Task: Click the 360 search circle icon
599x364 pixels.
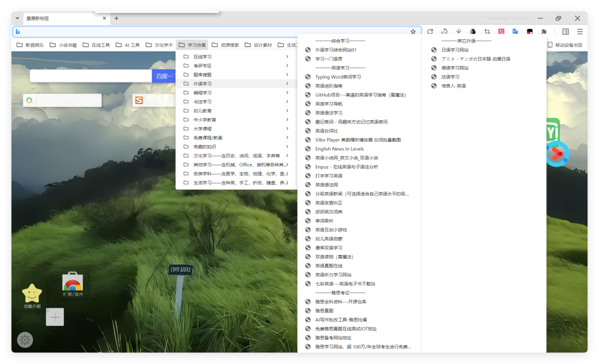Action: 29,100
